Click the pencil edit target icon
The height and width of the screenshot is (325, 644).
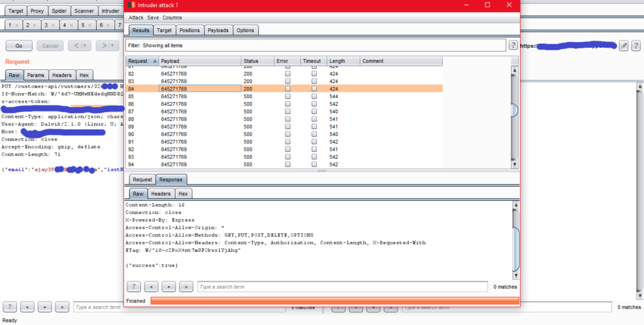[x=624, y=45]
